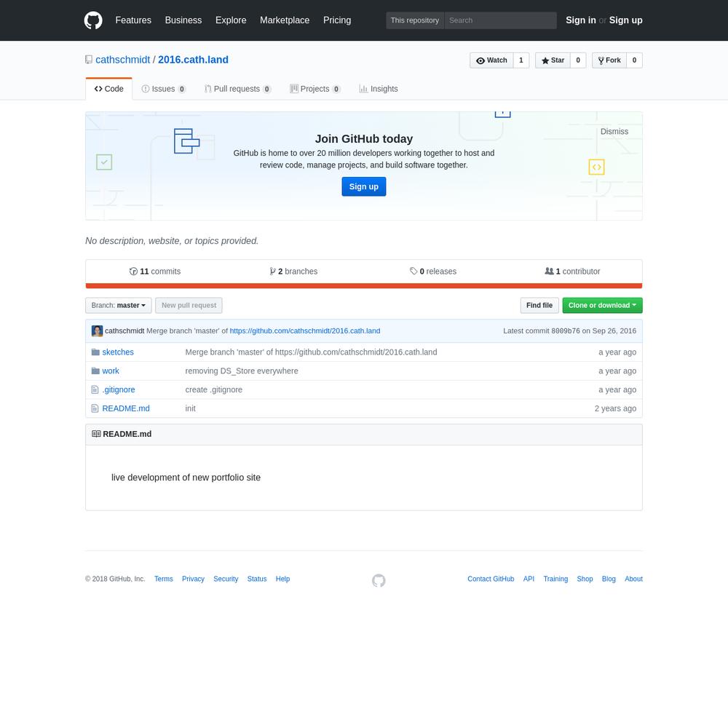Open Contact GitHub in the footer
Screen dimensions: 728x728
click(x=491, y=579)
